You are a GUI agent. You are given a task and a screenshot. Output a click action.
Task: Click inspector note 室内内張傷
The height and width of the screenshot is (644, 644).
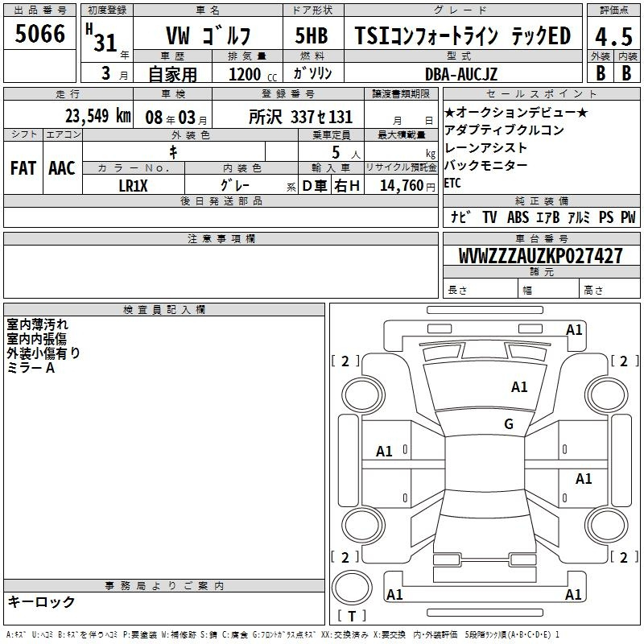click(36, 339)
